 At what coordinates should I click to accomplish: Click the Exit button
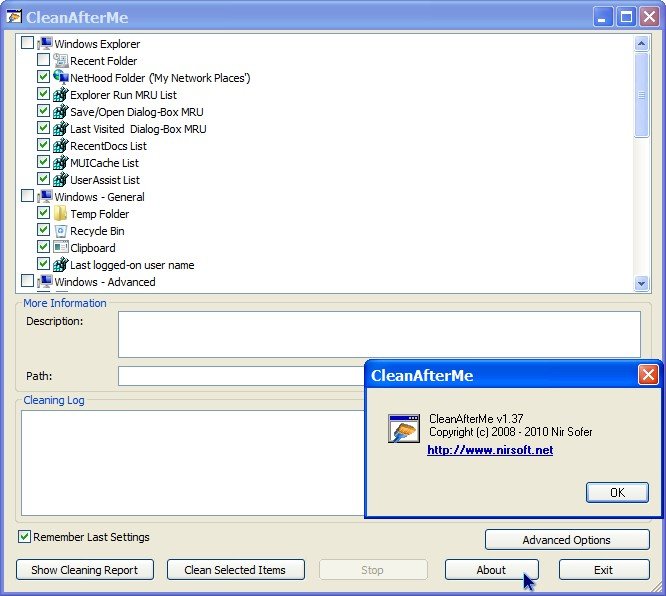[604, 570]
